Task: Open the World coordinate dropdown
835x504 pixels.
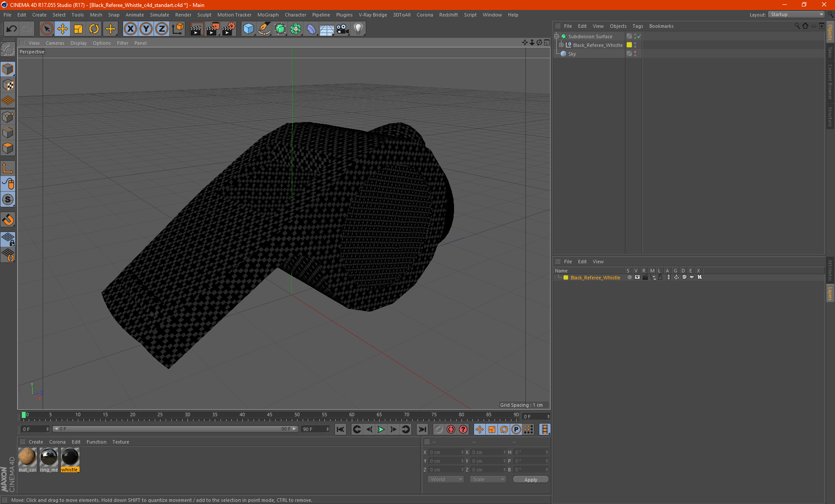Action: [446, 479]
